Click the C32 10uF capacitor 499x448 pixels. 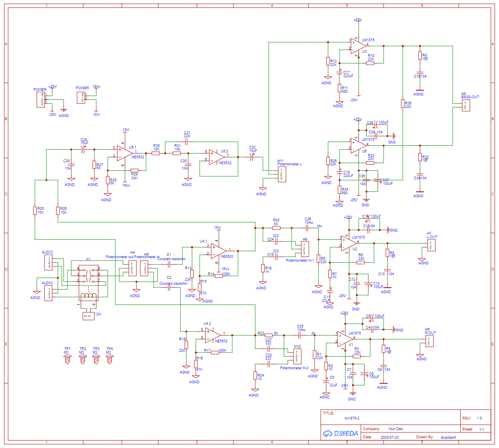click(252, 157)
